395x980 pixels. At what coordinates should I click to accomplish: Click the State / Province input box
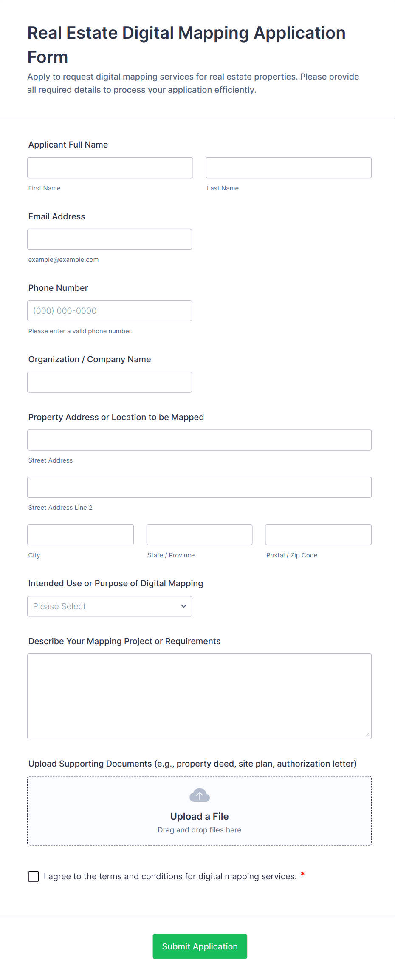(x=199, y=534)
